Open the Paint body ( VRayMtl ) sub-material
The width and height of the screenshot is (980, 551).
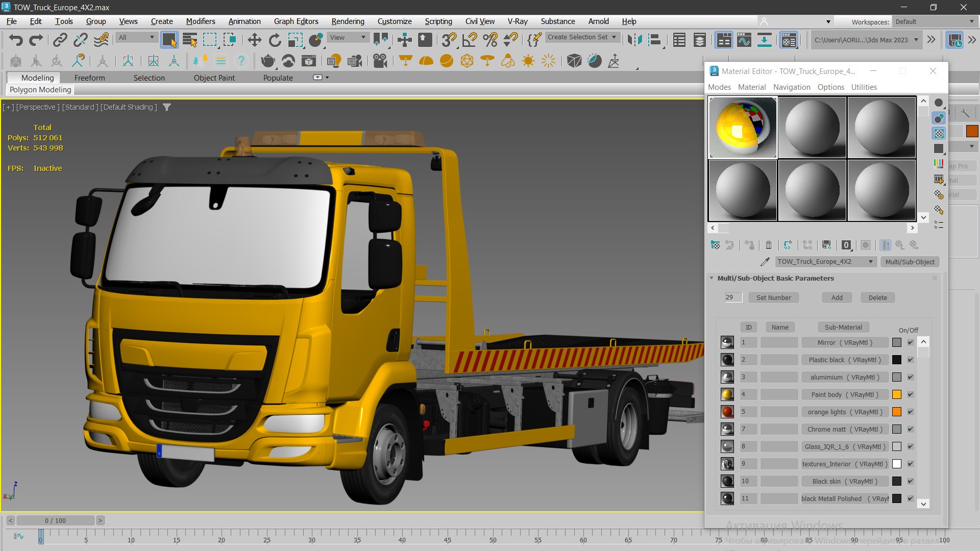coord(845,394)
